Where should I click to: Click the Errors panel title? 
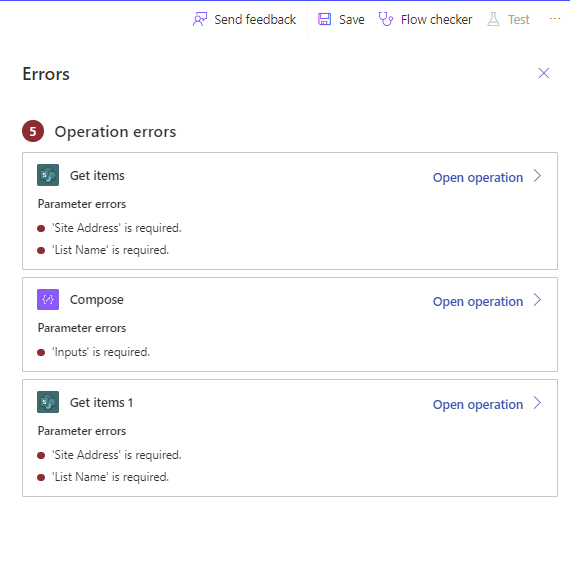46,74
